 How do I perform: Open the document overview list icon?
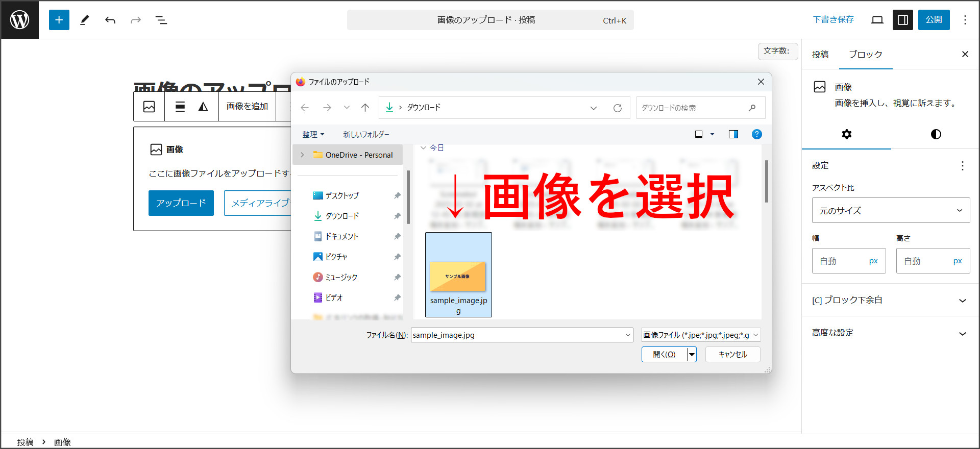coord(161,20)
